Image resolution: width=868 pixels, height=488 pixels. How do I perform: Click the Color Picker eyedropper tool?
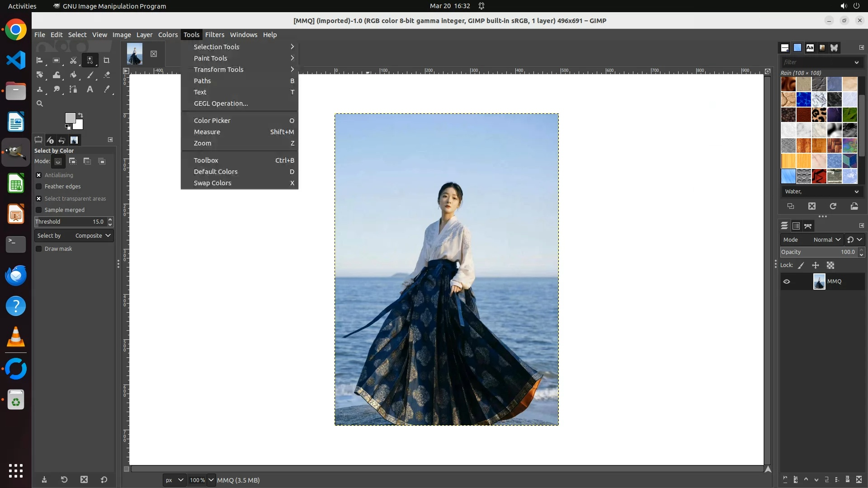click(107, 89)
